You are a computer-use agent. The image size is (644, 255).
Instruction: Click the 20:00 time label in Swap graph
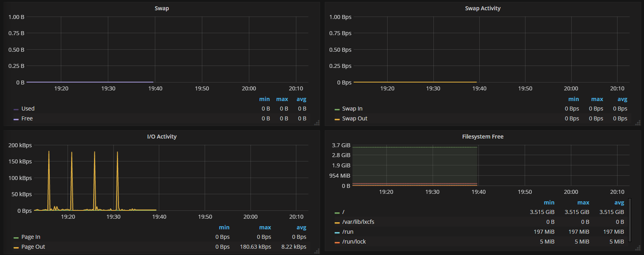pyautogui.click(x=249, y=88)
